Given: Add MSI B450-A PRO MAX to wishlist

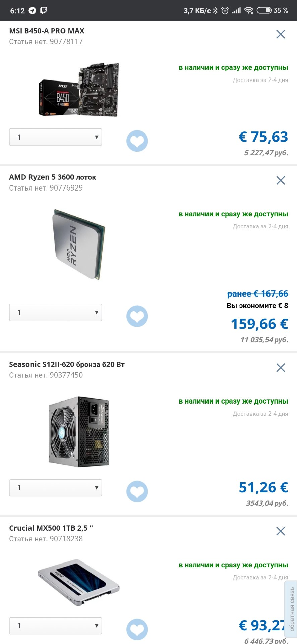Looking at the screenshot, I should (137, 141).
